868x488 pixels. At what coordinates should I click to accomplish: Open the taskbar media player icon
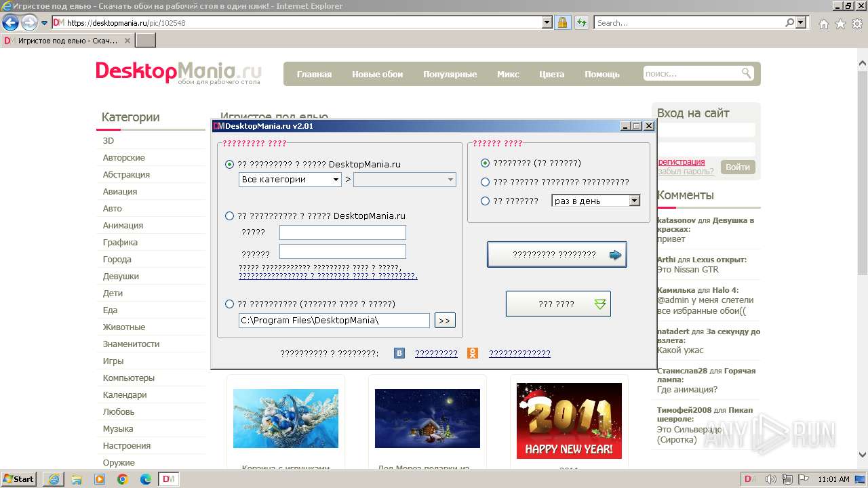(100, 479)
